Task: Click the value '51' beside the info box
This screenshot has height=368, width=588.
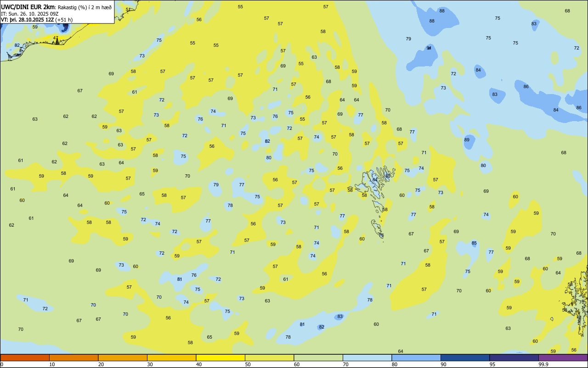Action: pos(128,10)
